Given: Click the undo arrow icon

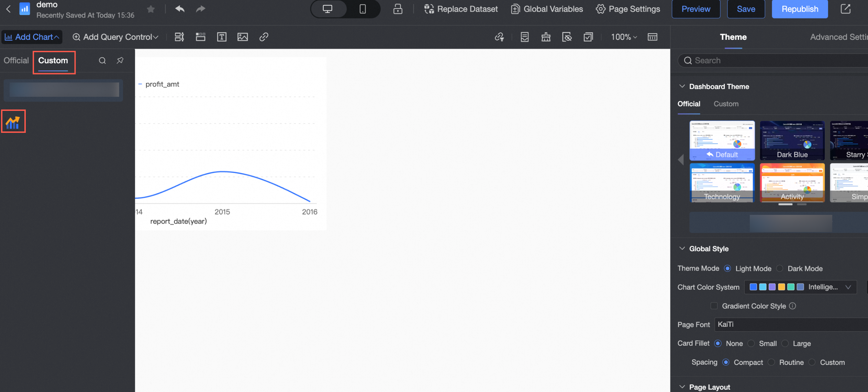Looking at the screenshot, I should pos(179,9).
